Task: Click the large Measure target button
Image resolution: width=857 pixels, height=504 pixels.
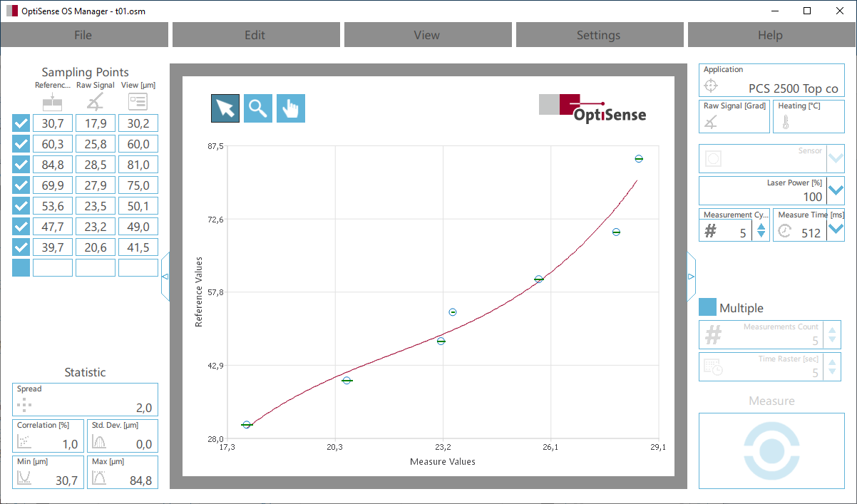Action: click(771, 451)
